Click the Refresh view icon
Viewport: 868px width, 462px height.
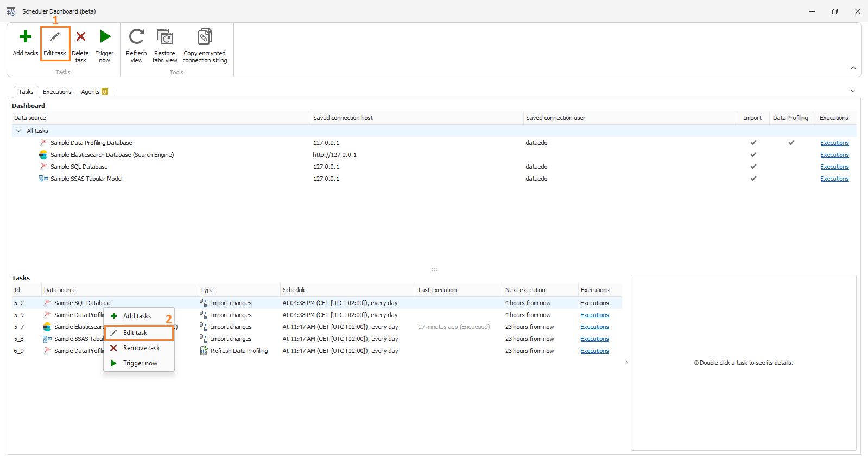click(x=136, y=36)
